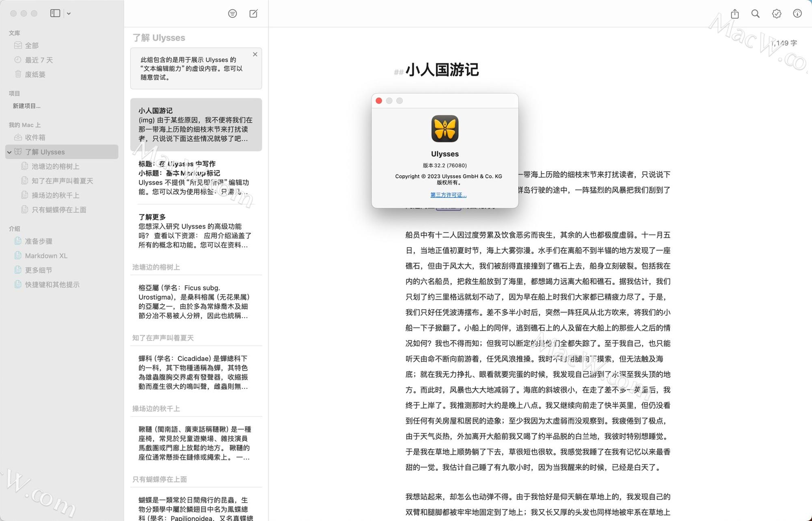Open the revision check badge icon
The image size is (812, 521).
pos(776,13)
